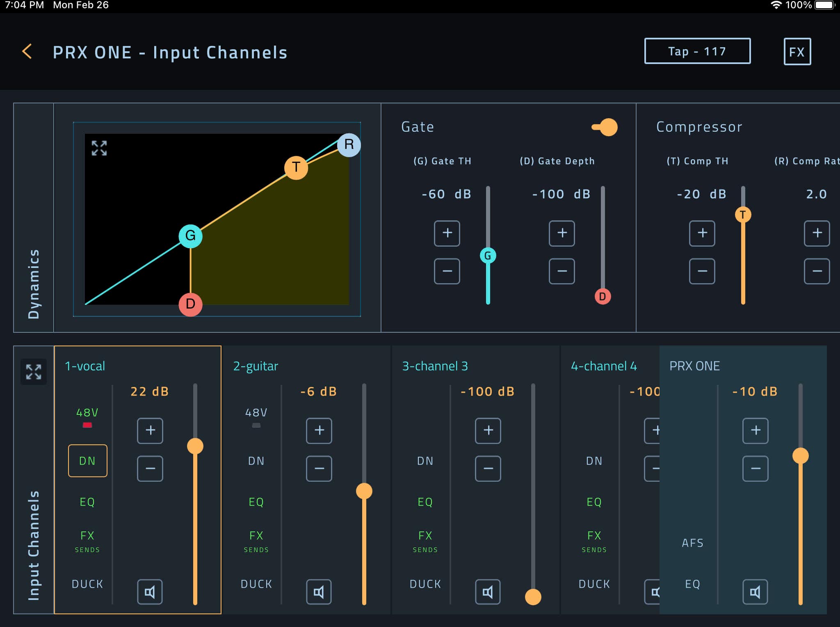Viewport: 840px width, 627px height.
Task: Go back using the back chevron
Action: coord(28,51)
